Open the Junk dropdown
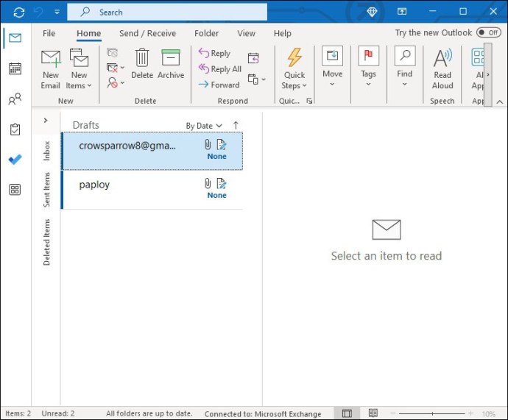 (116, 83)
